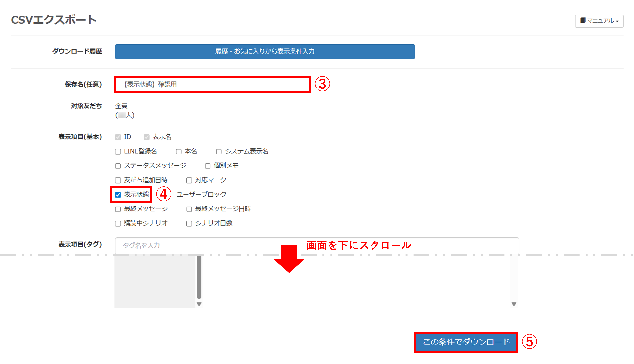Enable the LINE登録名 checkbox
The image size is (634, 364).
118,152
